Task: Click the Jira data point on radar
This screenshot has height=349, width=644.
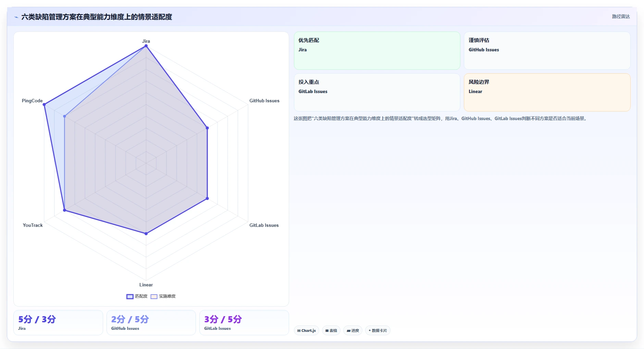Action: 146,46
